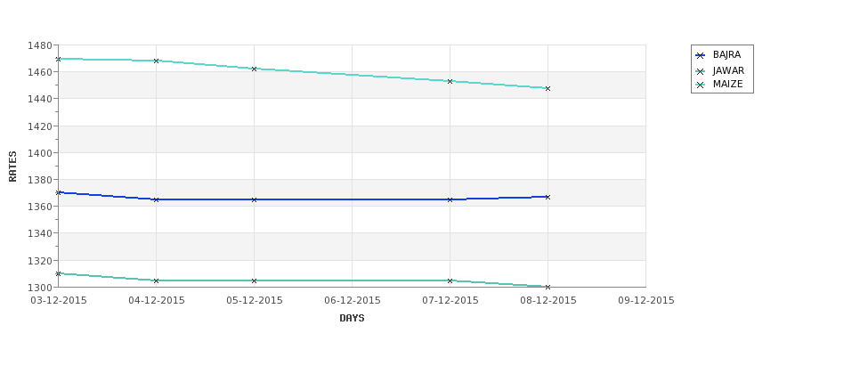Select MAIZE data point on 04-12-2015
Image resolution: width=868 pixels, height=382 pixels.
[156, 61]
